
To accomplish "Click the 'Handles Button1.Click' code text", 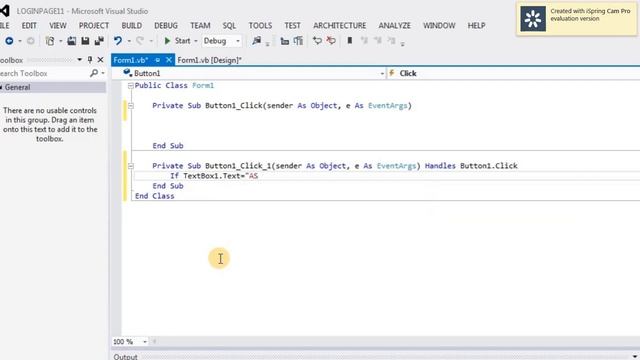I will [471, 166].
